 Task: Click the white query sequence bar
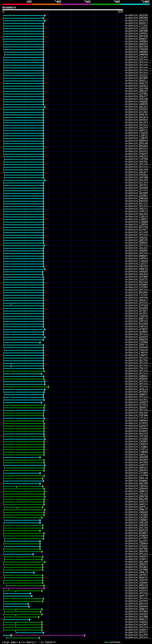63,10
